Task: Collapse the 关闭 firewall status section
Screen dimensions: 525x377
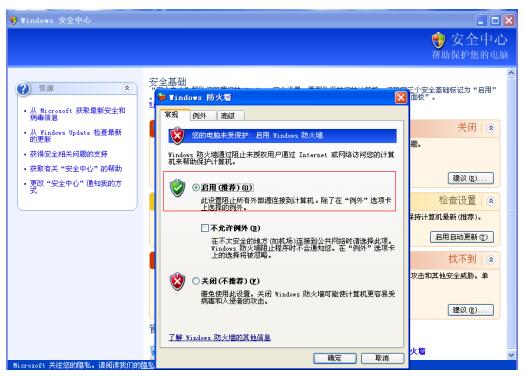Action: [491, 128]
